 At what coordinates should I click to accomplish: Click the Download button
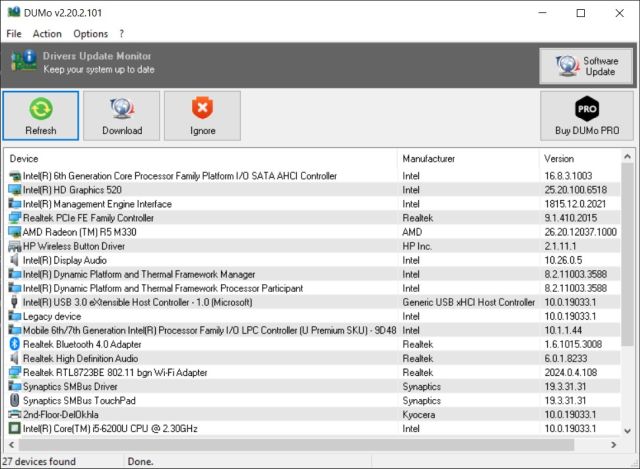pos(122,116)
